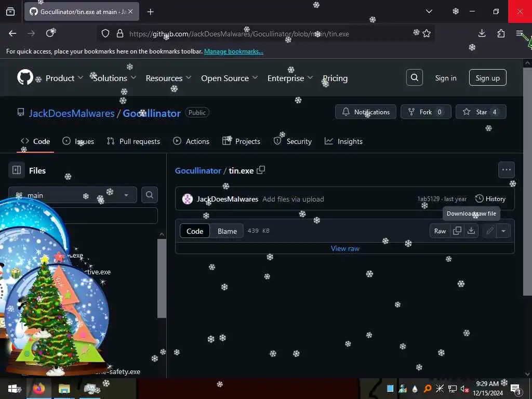Open the Insights tab
532x399 pixels.
point(343,141)
